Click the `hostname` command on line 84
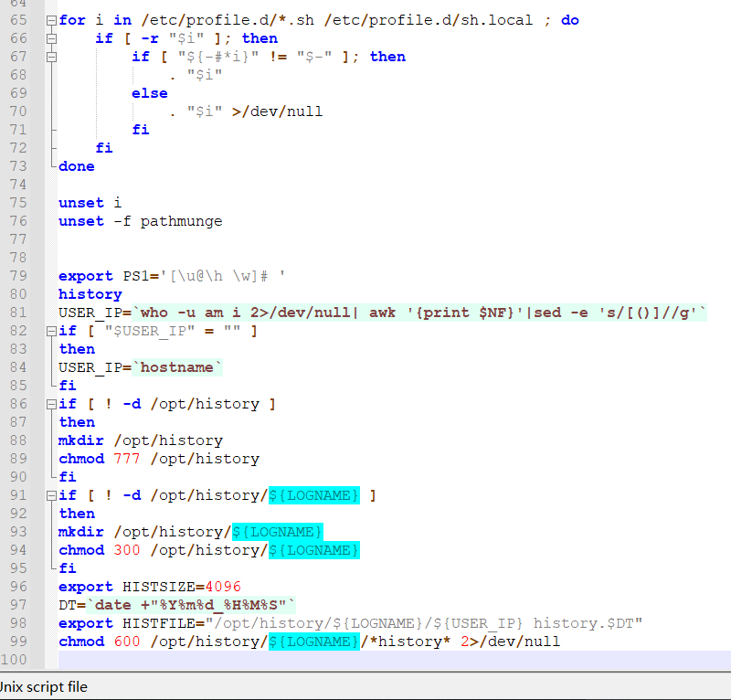The height and width of the screenshot is (700, 731). tap(177, 367)
